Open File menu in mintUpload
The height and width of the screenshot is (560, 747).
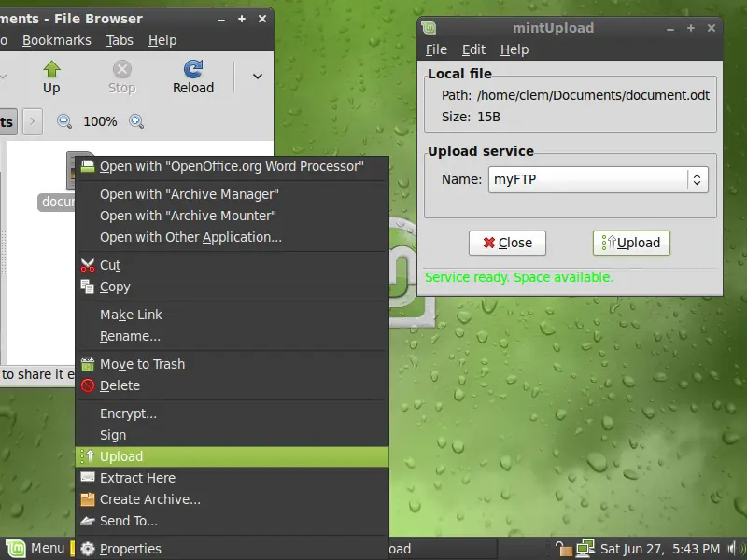(x=436, y=50)
